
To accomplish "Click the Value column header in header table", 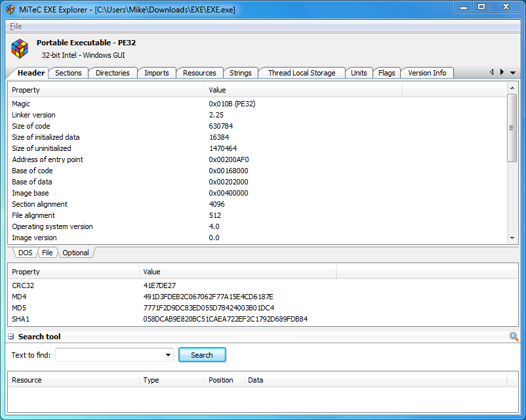I will click(x=303, y=90).
